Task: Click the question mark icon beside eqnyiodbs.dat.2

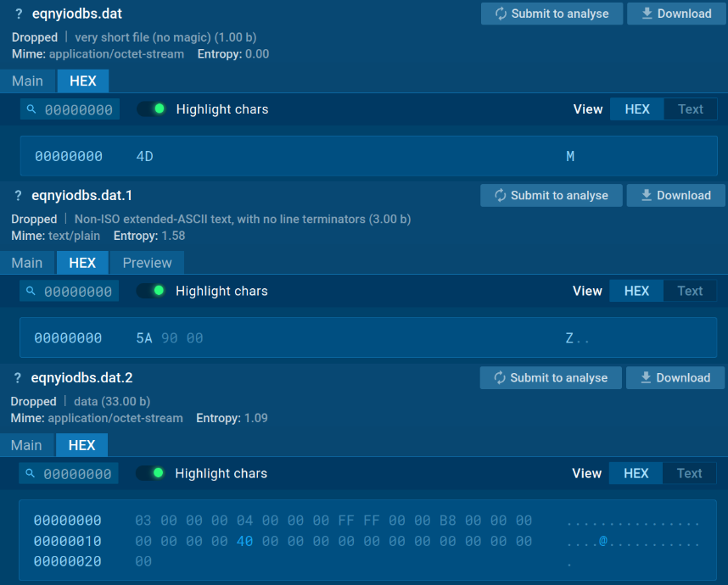Action: coord(18,378)
